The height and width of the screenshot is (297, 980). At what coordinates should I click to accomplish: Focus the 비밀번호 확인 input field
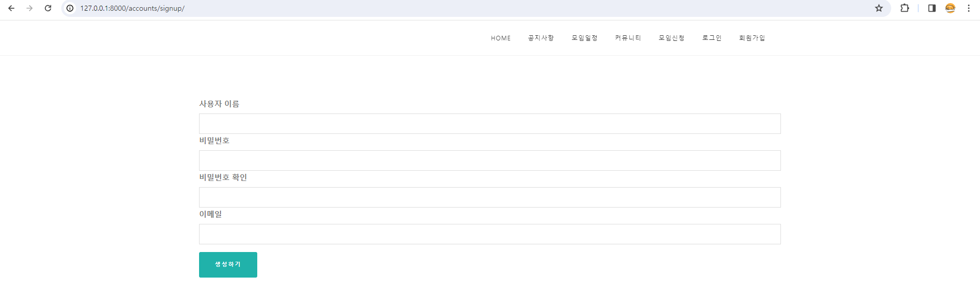[489, 197]
